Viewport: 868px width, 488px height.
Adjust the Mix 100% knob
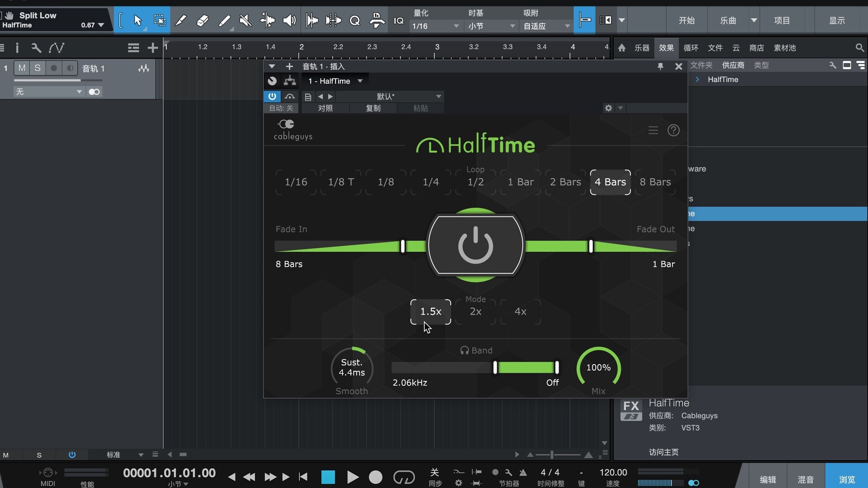coord(599,368)
